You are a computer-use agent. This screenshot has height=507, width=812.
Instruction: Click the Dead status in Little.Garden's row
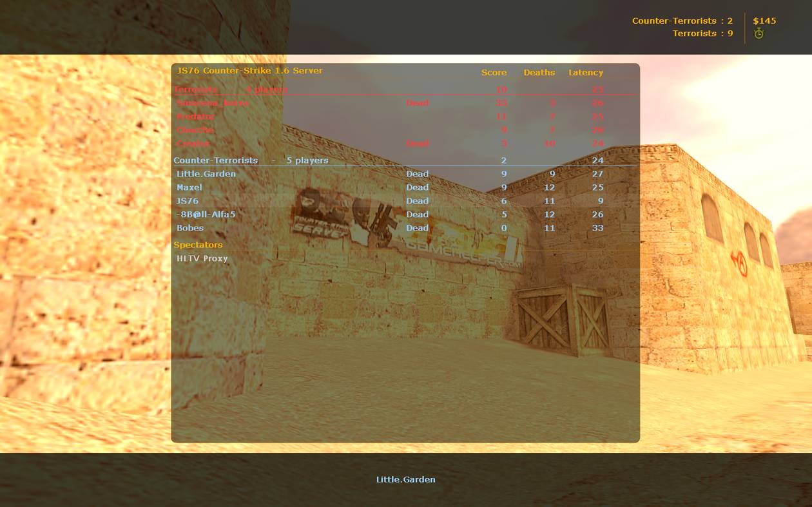point(418,174)
